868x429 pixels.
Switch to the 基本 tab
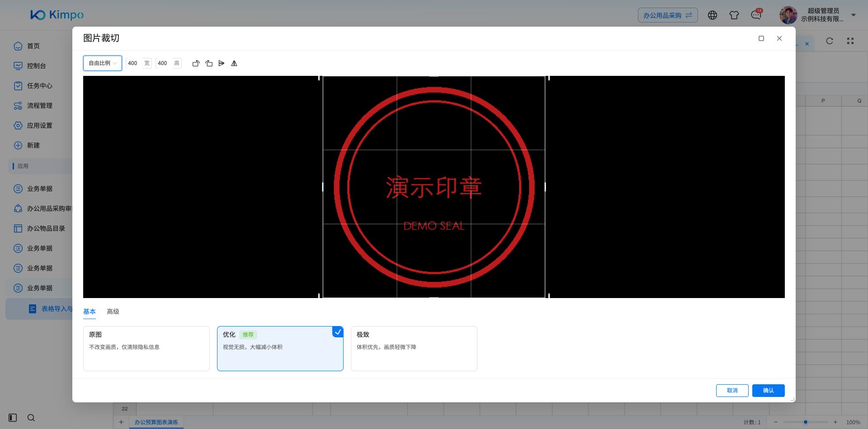coord(90,312)
